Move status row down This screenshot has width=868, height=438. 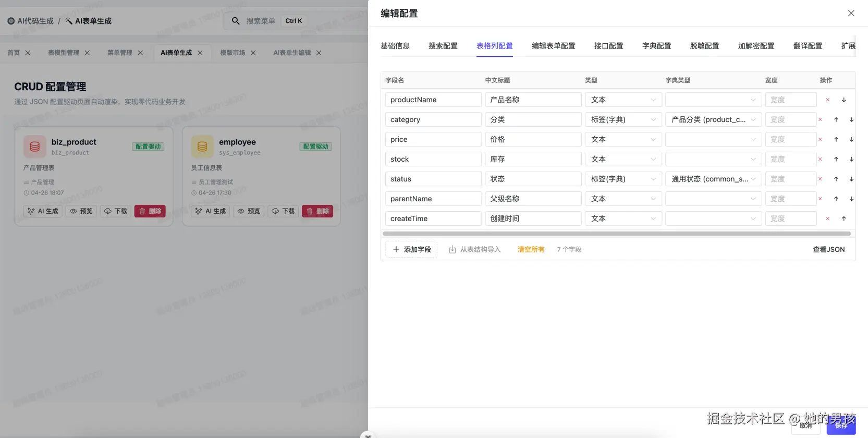851,179
